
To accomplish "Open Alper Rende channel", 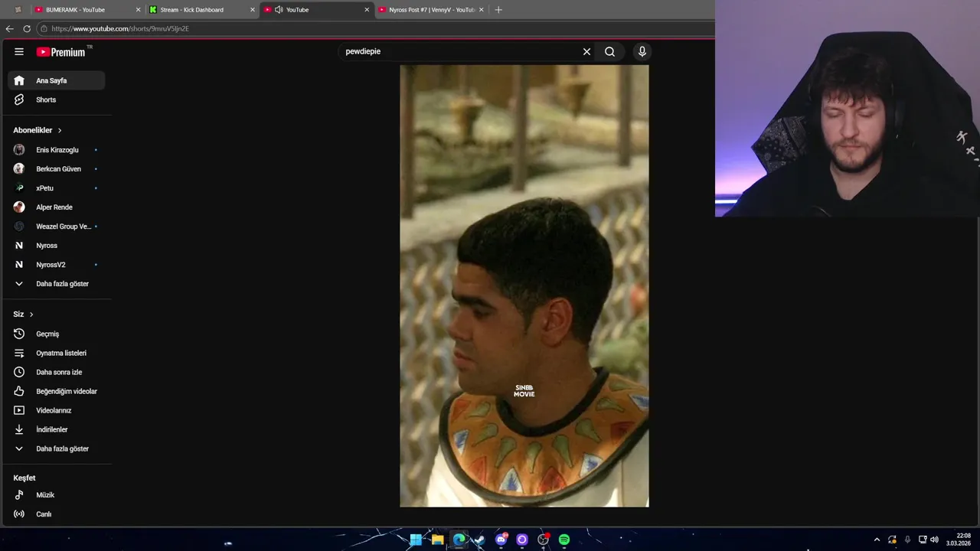I will tap(57, 207).
